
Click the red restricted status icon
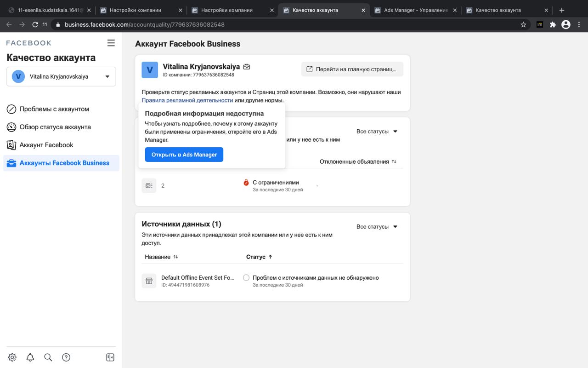[246, 183]
